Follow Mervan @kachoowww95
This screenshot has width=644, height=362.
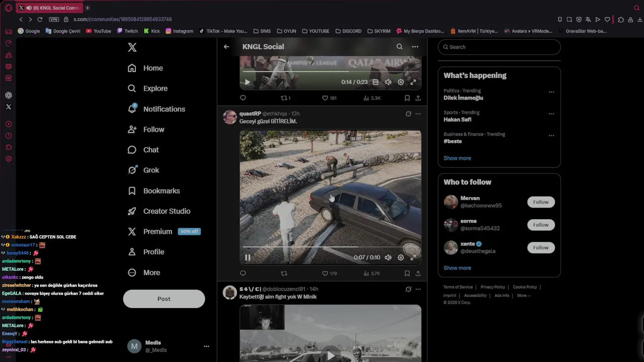[541, 202]
